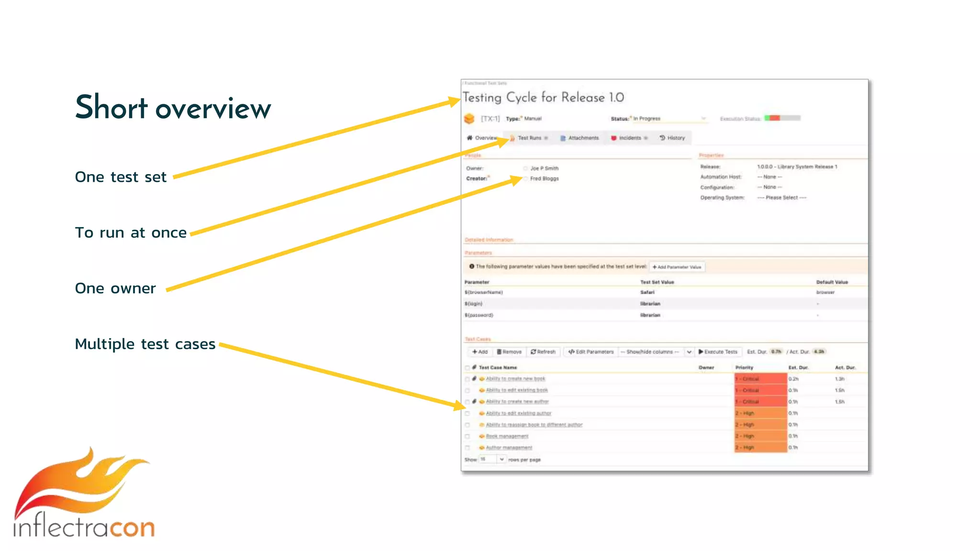Click the paperclip icon on Ability to create new author
The width and height of the screenshot is (980, 551).
tap(474, 401)
